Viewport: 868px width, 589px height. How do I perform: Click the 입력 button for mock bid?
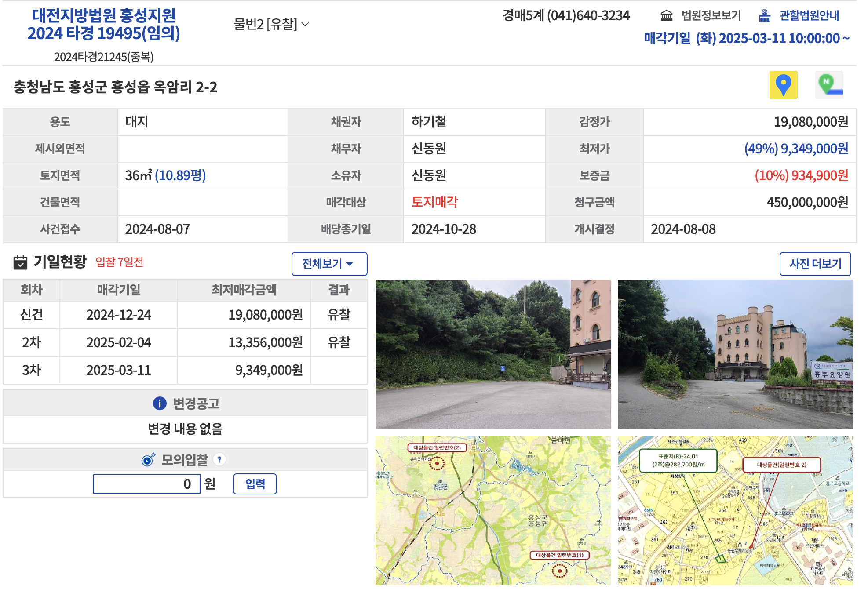tap(255, 484)
